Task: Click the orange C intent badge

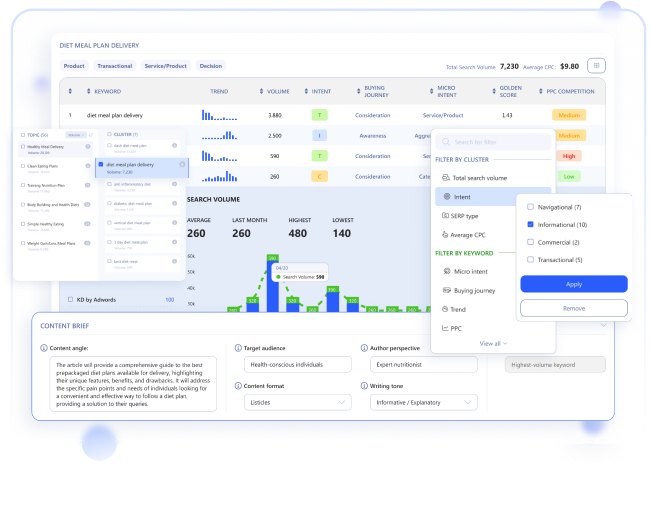Action: [x=319, y=176]
